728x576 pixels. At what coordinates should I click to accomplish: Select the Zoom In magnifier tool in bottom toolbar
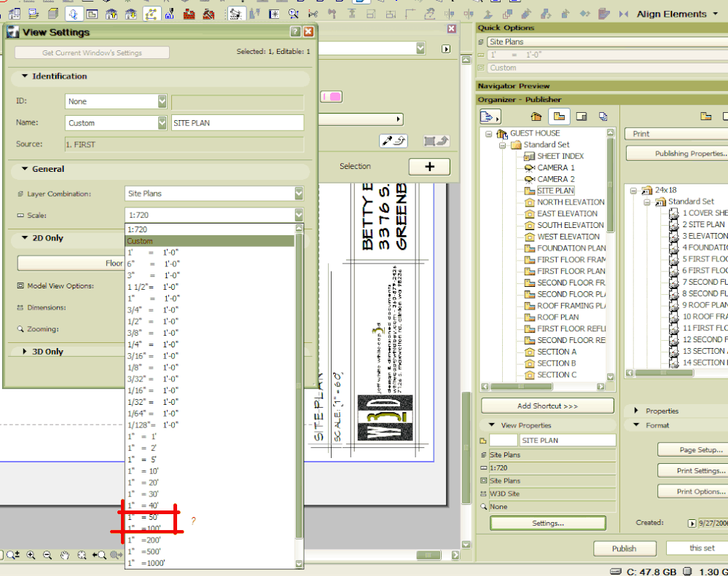tap(31, 555)
